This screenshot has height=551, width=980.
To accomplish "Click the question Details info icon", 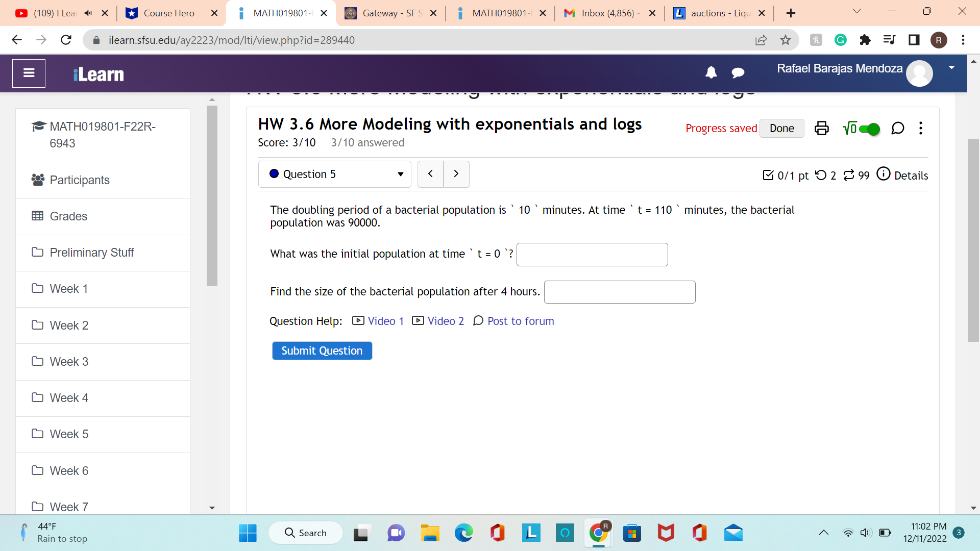I will coord(884,174).
